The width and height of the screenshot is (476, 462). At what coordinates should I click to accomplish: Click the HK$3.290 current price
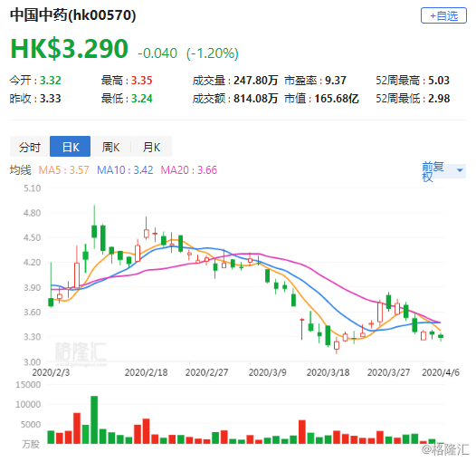[x=69, y=49]
